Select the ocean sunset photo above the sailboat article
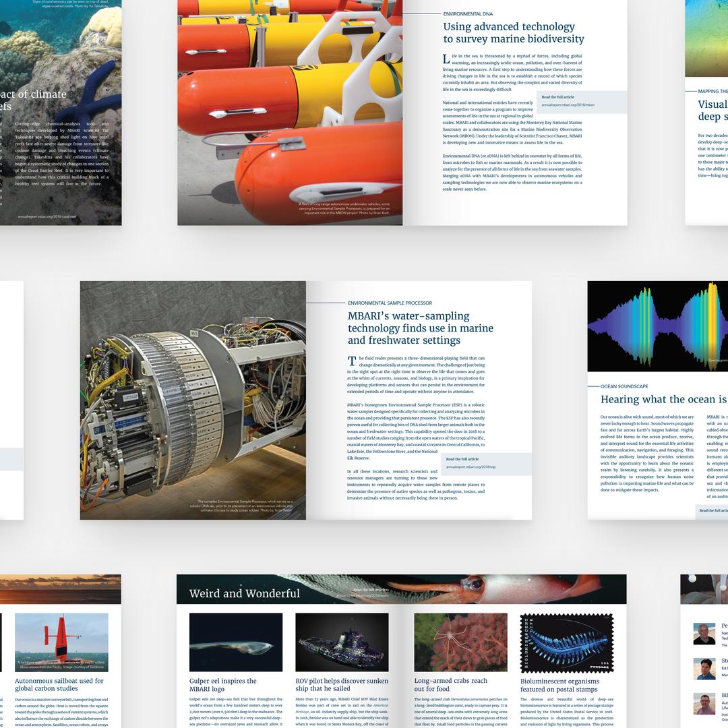The image size is (728, 728). coord(61,589)
